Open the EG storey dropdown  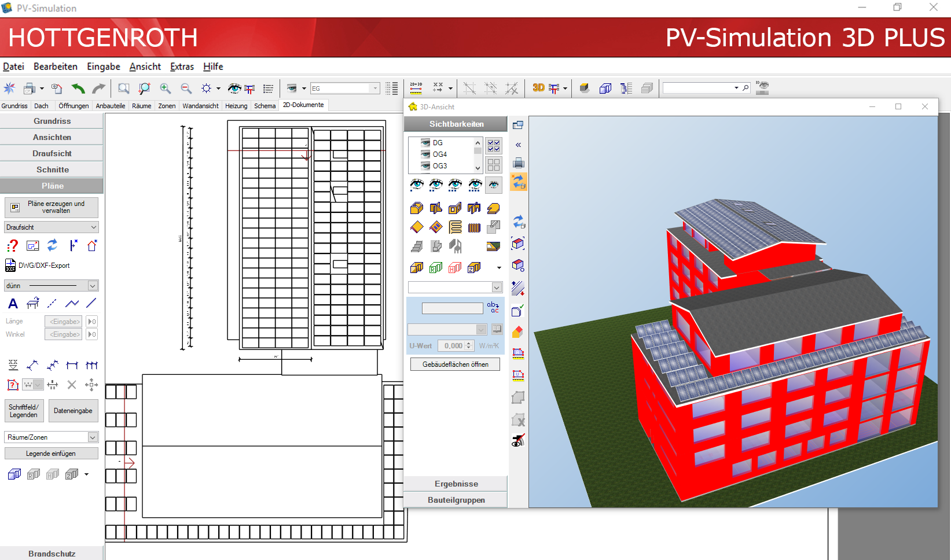coord(376,88)
